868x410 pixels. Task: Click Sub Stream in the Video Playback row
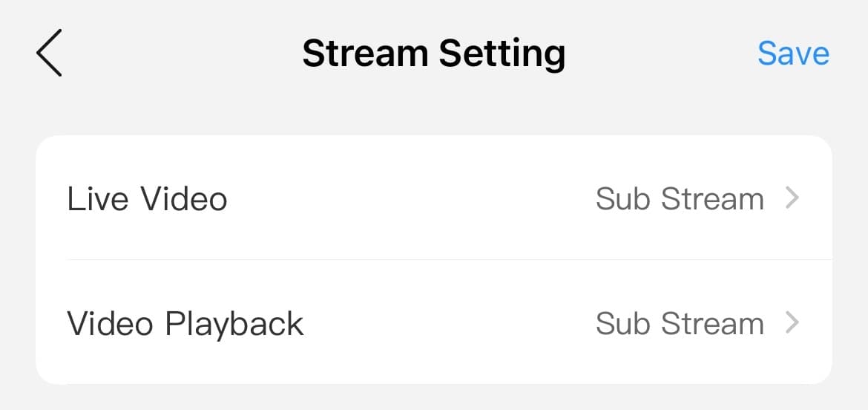pyautogui.click(x=680, y=324)
